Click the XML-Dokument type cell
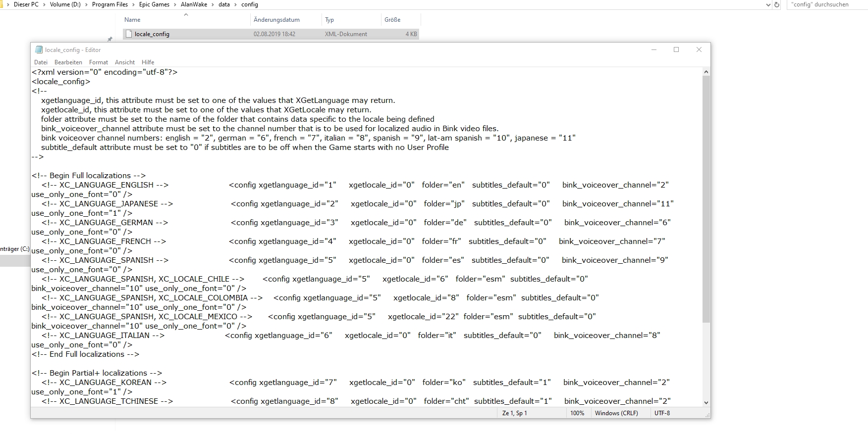The height and width of the screenshot is (434, 868). (346, 34)
